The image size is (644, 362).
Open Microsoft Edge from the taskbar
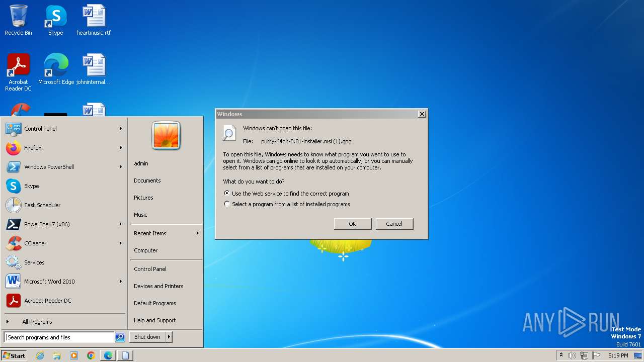[108, 355]
